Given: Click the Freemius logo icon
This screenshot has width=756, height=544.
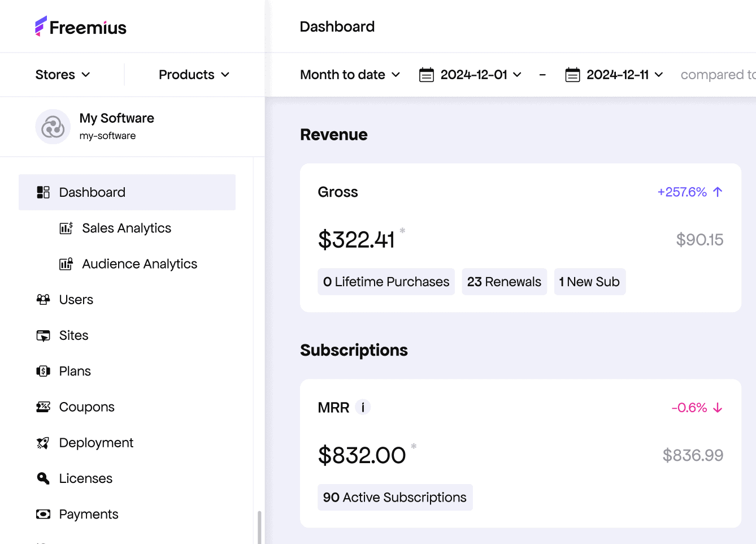Looking at the screenshot, I should click(x=41, y=27).
